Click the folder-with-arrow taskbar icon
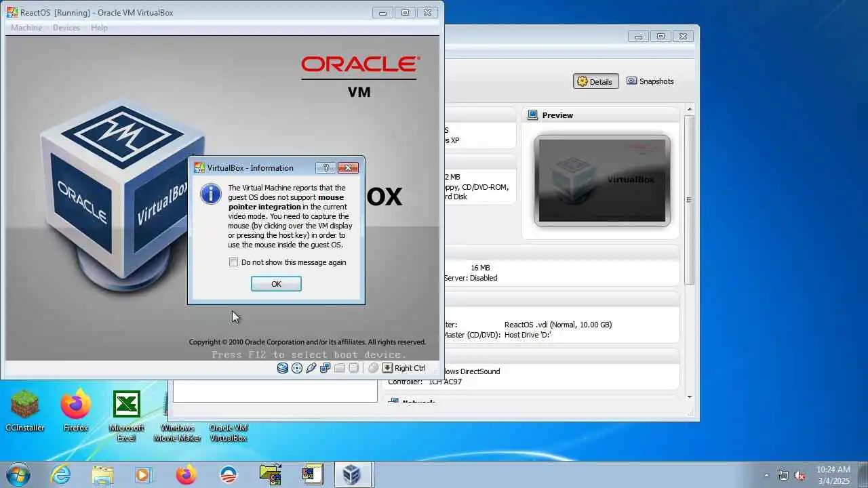Screen dimensions: 868x488 click(271, 474)
